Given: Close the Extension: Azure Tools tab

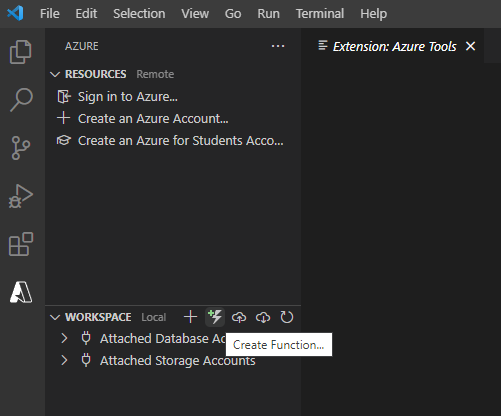Looking at the screenshot, I should 470,46.
